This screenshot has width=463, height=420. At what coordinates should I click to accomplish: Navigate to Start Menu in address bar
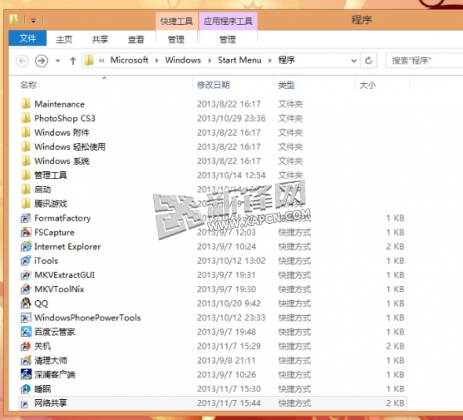click(240, 60)
